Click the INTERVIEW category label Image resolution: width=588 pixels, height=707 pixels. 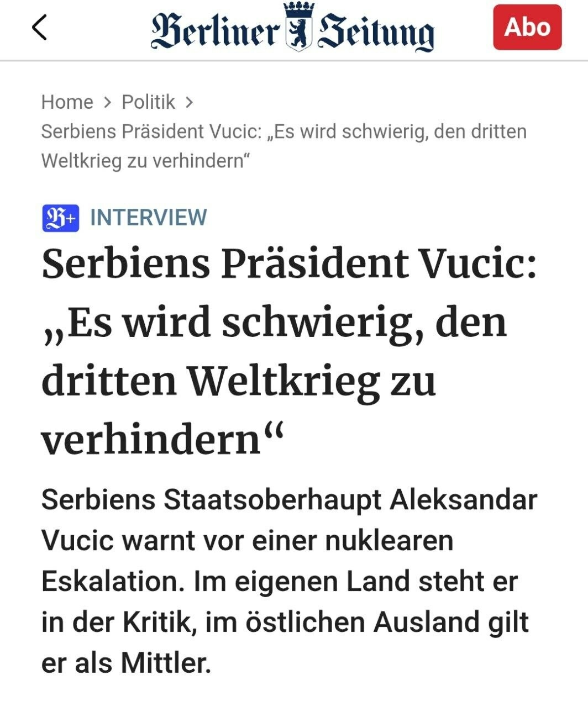[x=149, y=218]
